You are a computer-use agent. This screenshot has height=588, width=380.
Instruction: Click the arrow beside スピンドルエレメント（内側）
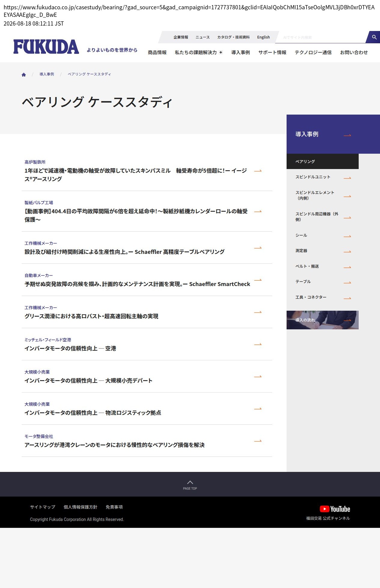tap(347, 196)
